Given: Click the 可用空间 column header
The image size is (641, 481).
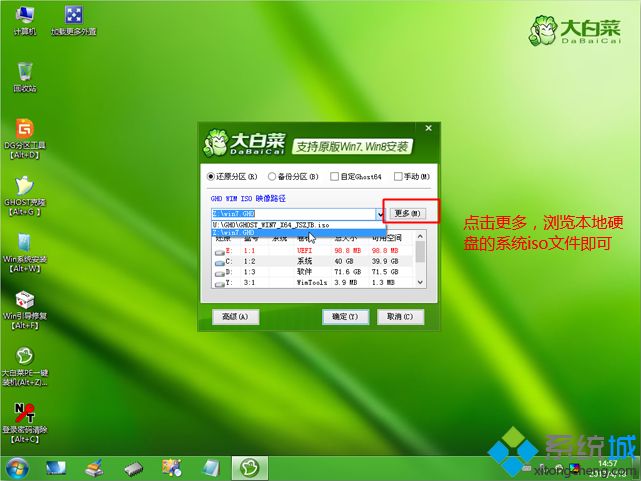Looking at the screenshot, I should point(387,239).
